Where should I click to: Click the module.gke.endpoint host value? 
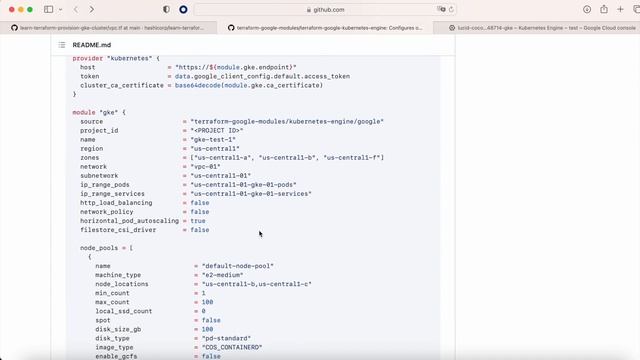pos(236,67)
